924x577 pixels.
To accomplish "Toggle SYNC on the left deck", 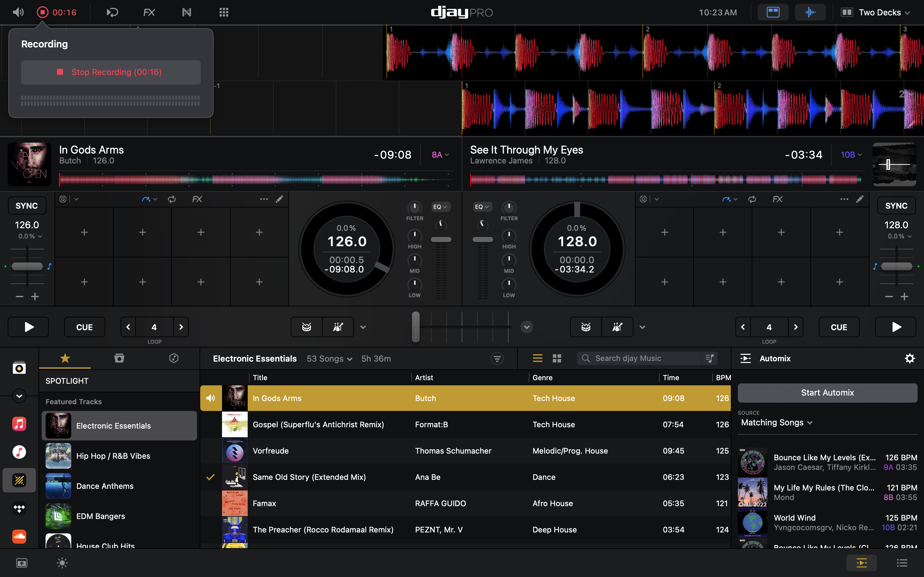I will click(x=27, y=206).
